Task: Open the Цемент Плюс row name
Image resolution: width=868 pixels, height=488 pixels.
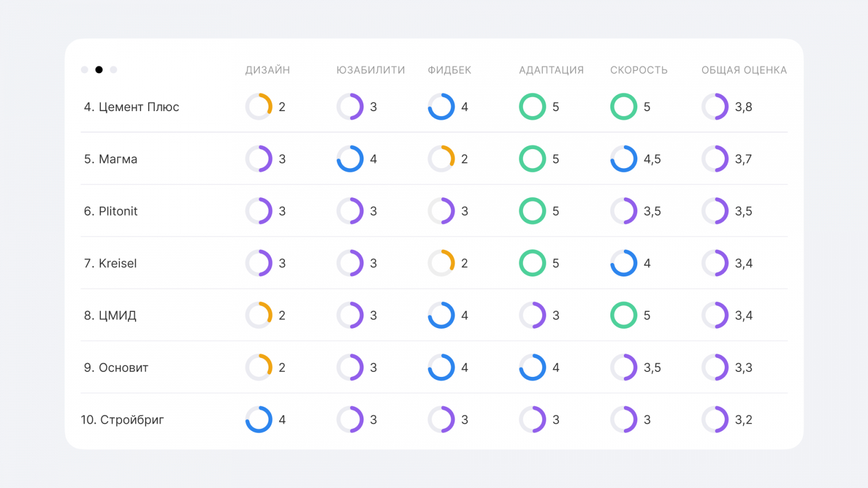Action: point(131,107)
